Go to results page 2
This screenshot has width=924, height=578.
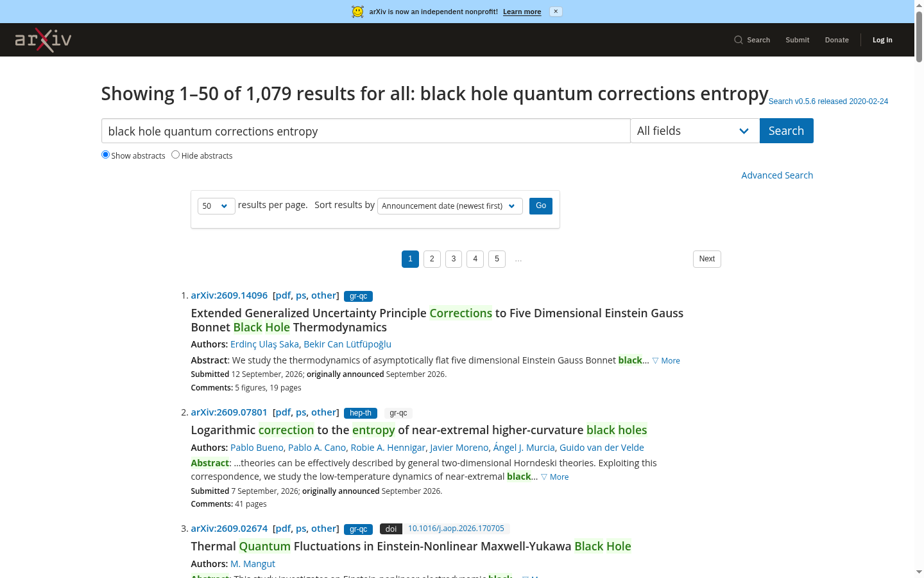click(432, 259)
